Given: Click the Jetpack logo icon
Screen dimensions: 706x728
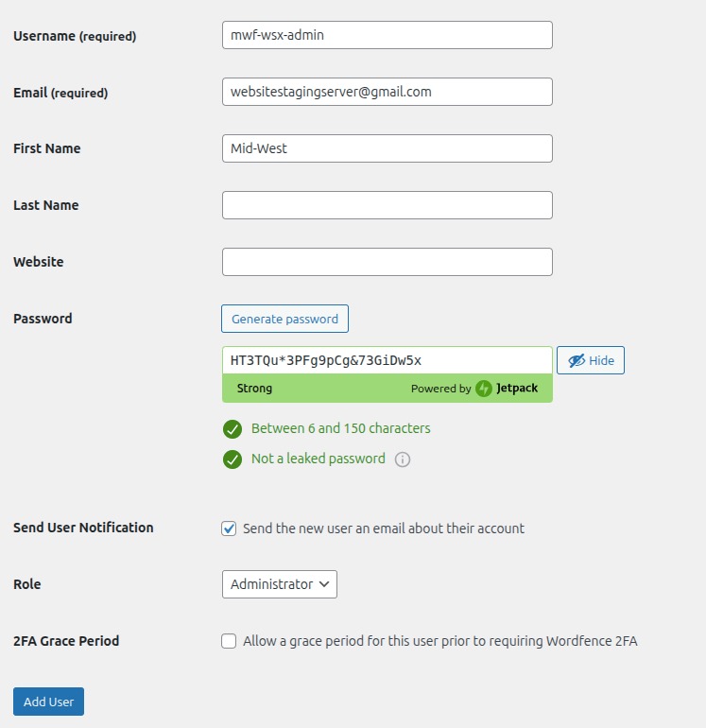Looking at the screenshot, I should coord(484,389).
